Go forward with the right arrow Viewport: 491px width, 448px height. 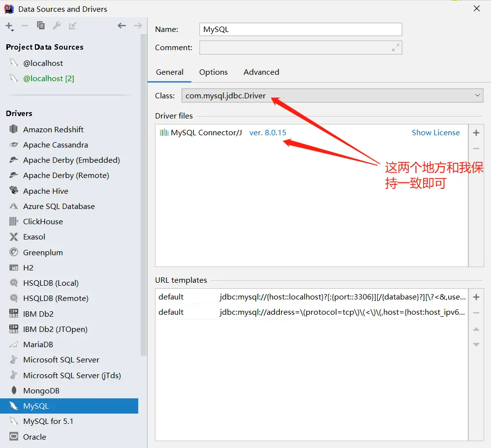pyautogui.click(x=138, y=26)
